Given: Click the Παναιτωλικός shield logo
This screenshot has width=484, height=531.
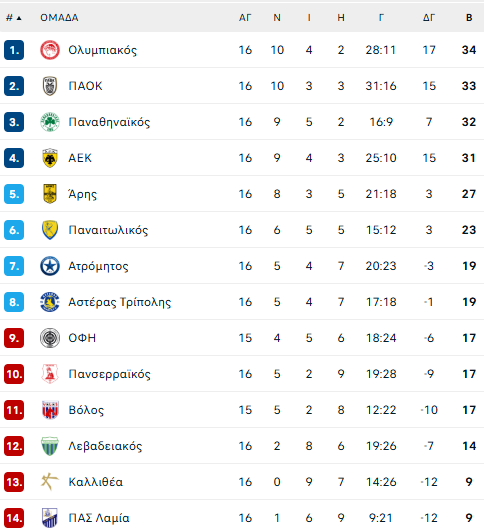Looking at the screenshot, I should [x=50, y=230].
